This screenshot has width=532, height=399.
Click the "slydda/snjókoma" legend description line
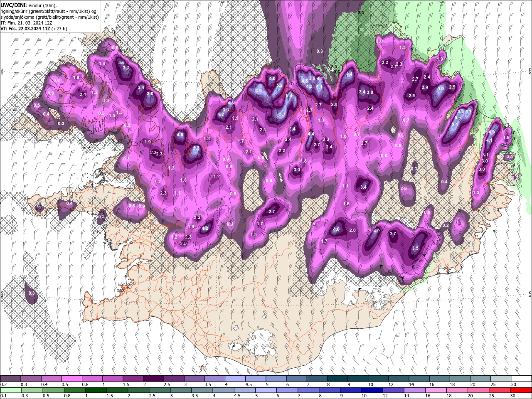coord(49,17)
